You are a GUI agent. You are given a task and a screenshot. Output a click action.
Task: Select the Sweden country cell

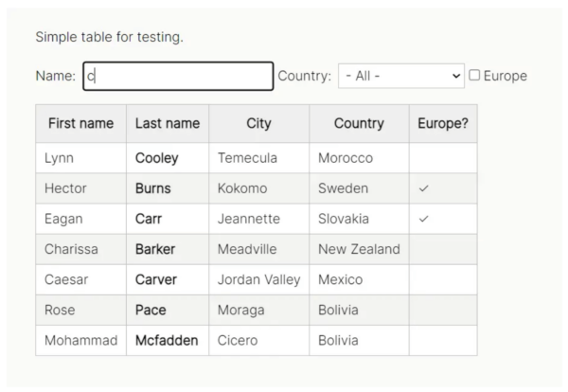(359, 188)
